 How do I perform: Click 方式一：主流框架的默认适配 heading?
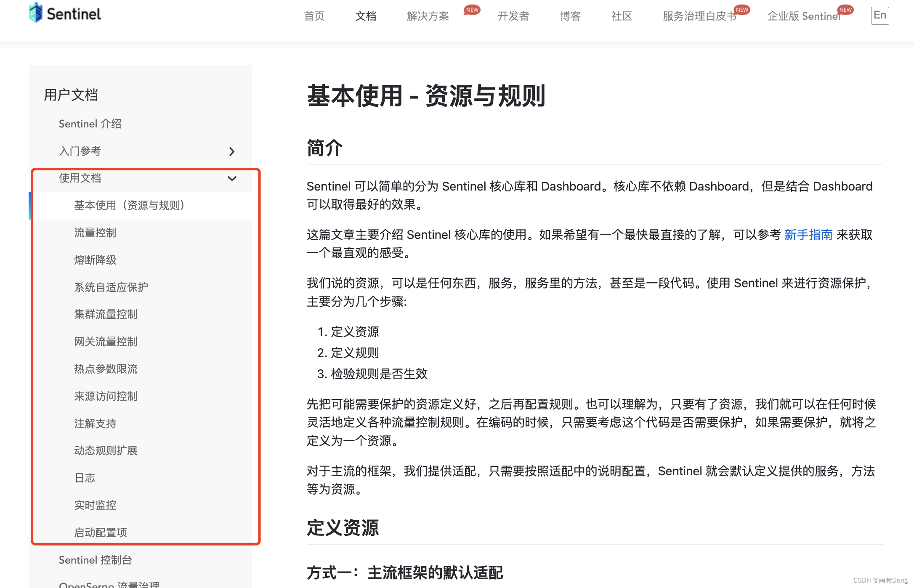coord(405,573)
